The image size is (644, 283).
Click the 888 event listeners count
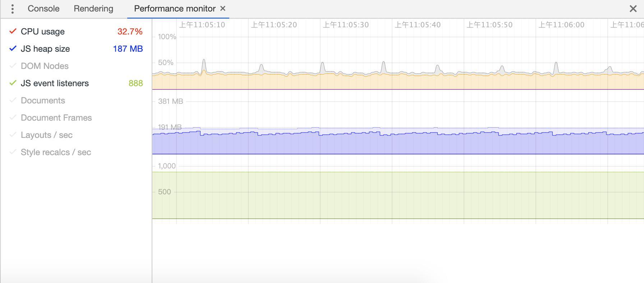pyautogui.click(x=135, y=83)
